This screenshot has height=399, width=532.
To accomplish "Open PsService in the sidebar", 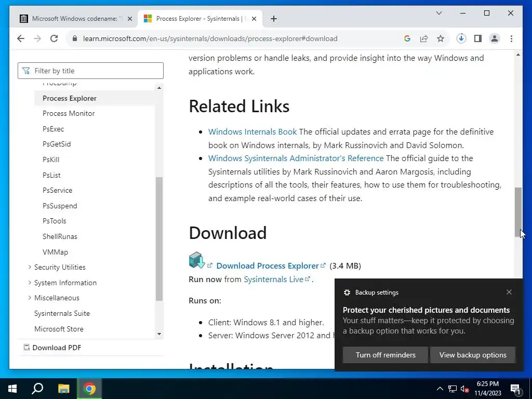I will click(57, 190).
